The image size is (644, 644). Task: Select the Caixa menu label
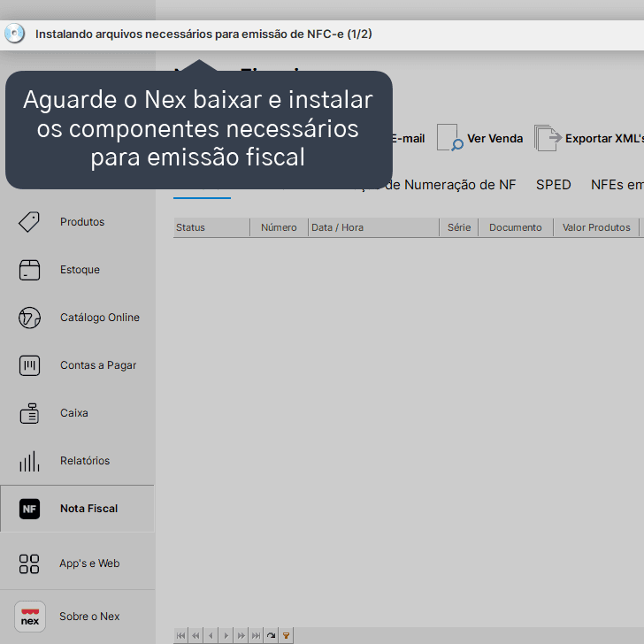tap(74, 413)
